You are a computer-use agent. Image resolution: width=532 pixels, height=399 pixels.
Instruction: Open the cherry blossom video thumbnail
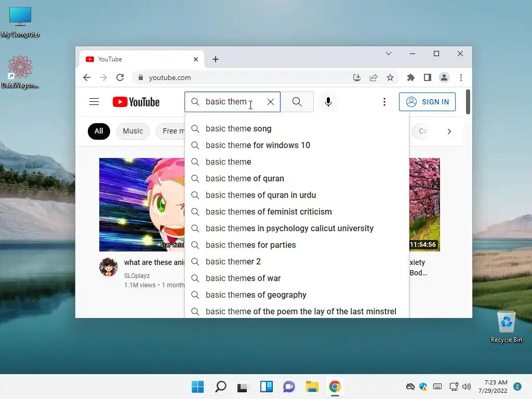424,205
